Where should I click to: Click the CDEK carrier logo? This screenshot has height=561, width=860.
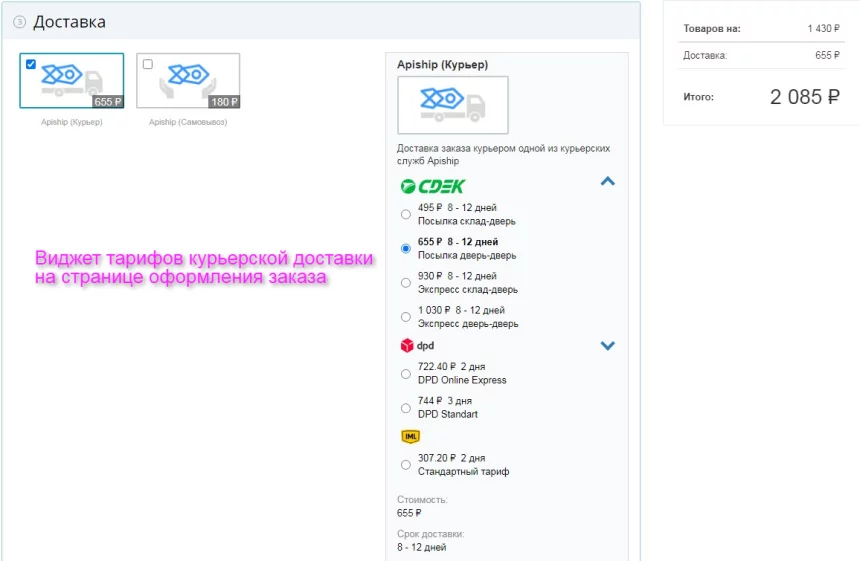432,186
